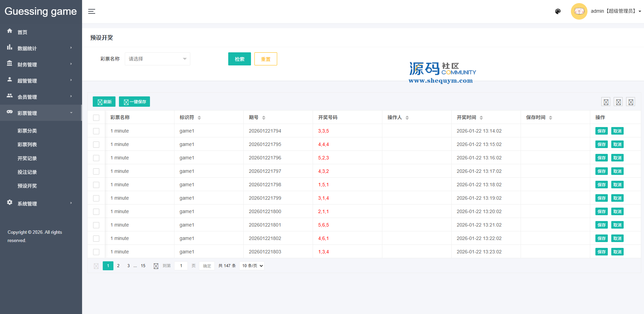Screen dimensions: 644x314
Task: Open the theme palette icon
Action: (x=558, y=11)
